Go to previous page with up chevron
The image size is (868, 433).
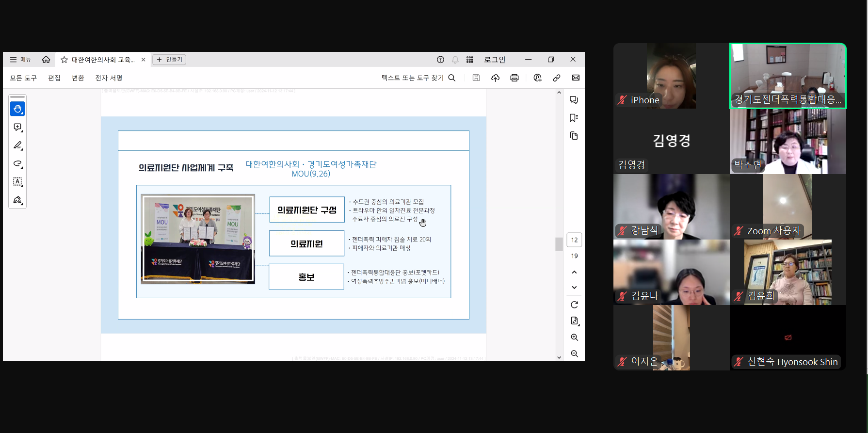coord(574,272)
